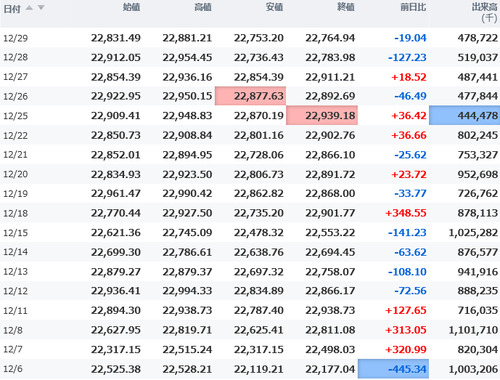
Task: Click the -127.23 change value
Action: tap(407, 57)
